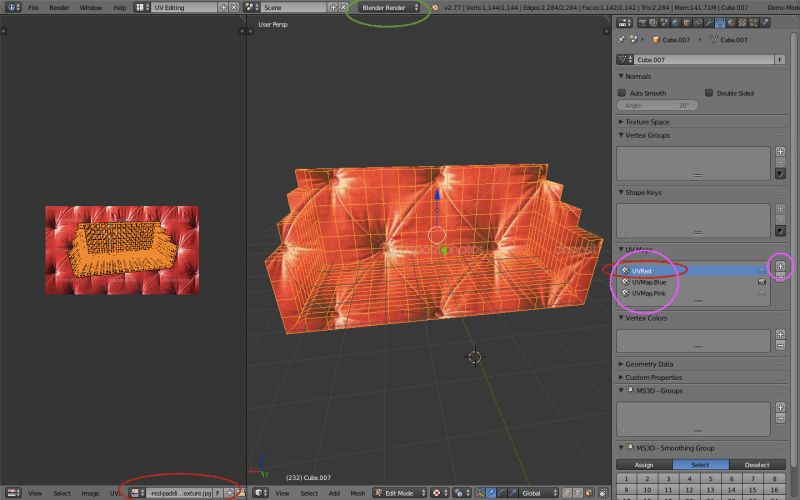Open the Object properties tab
Viewport: 800px width, 500px height.
687,22
